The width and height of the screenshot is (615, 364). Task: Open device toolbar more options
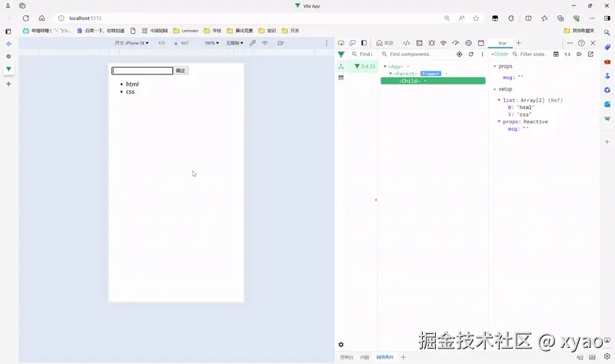[x=326, y=43]
